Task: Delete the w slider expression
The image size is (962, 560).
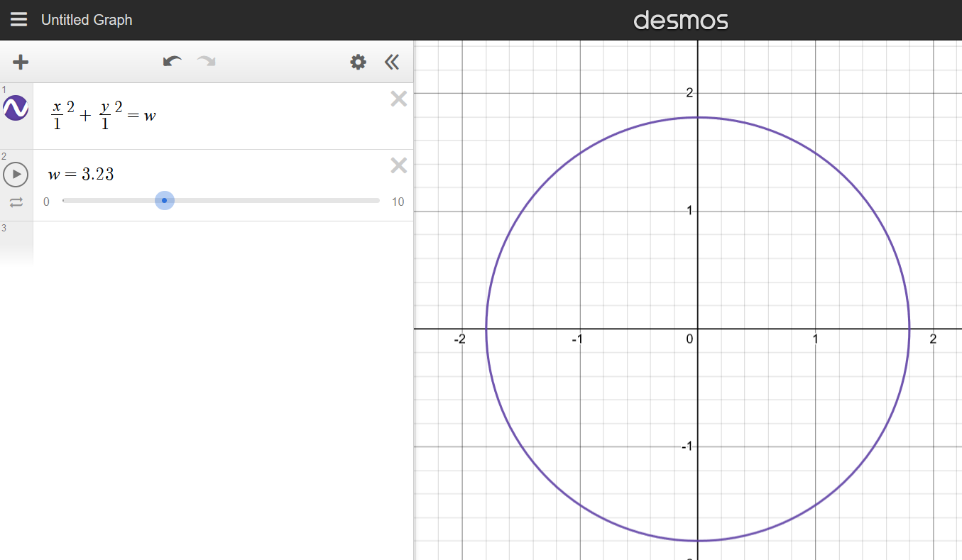Action: pyautogui.click(x=399, y=165)
